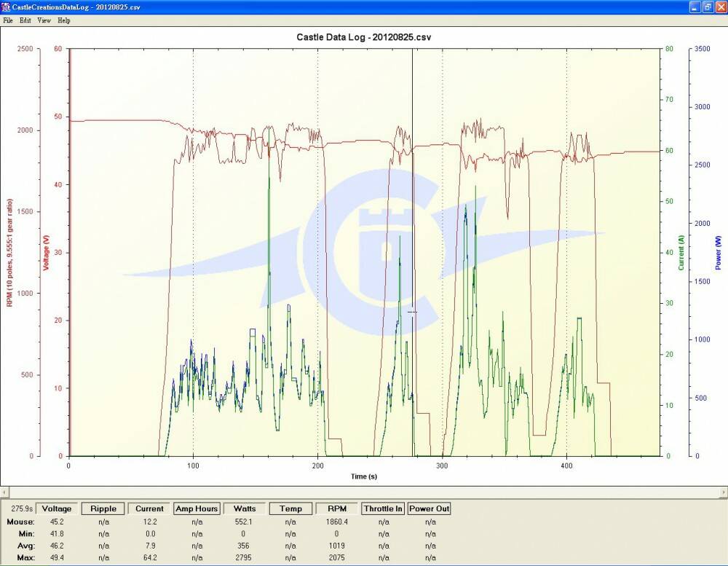Click the Current (A) axis label
The width and height of the screenshot is (728, 566).
click(681, 253)
